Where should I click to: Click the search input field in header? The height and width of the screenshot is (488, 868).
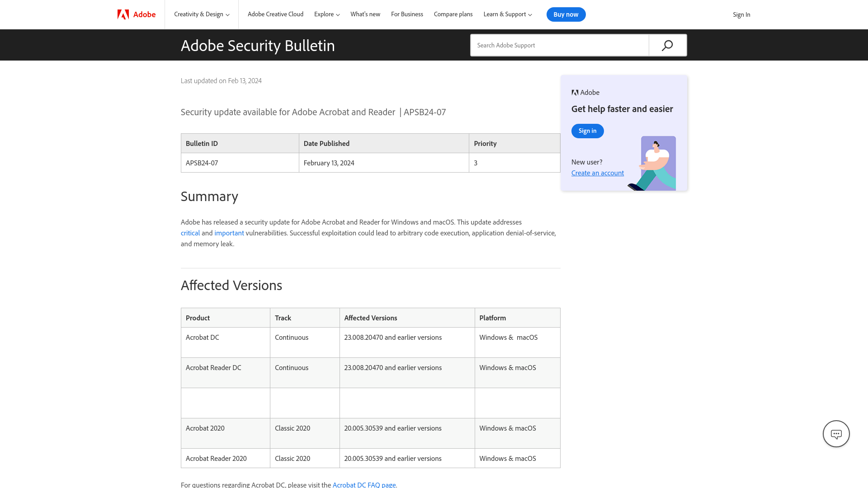pyautogui.click(x=559, y=45)
